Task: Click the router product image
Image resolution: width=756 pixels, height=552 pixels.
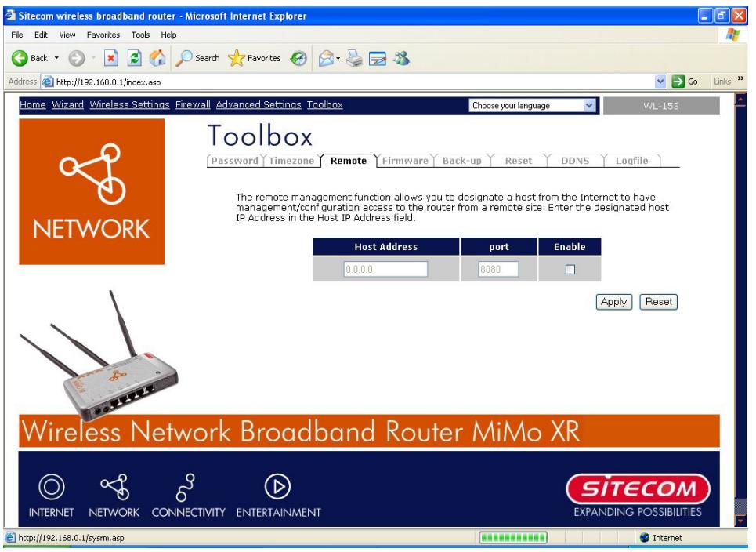Action: point(99,356)
